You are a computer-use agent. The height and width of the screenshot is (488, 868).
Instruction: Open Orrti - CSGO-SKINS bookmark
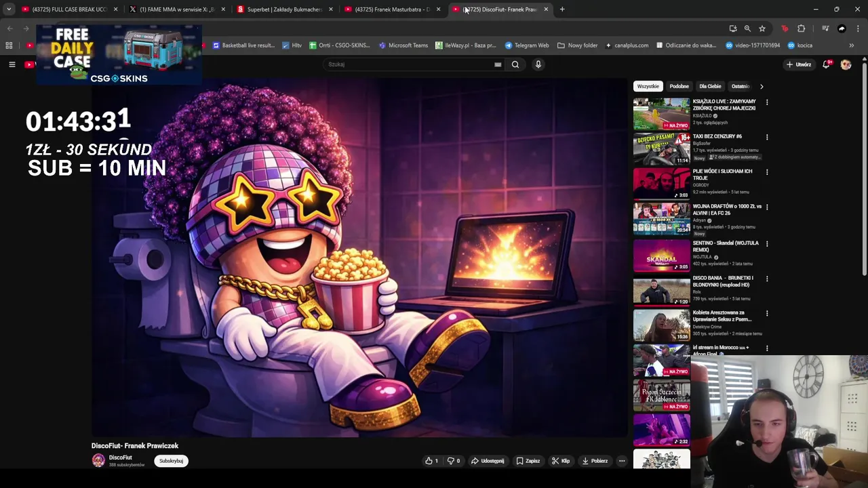click(x=339, y=45)
